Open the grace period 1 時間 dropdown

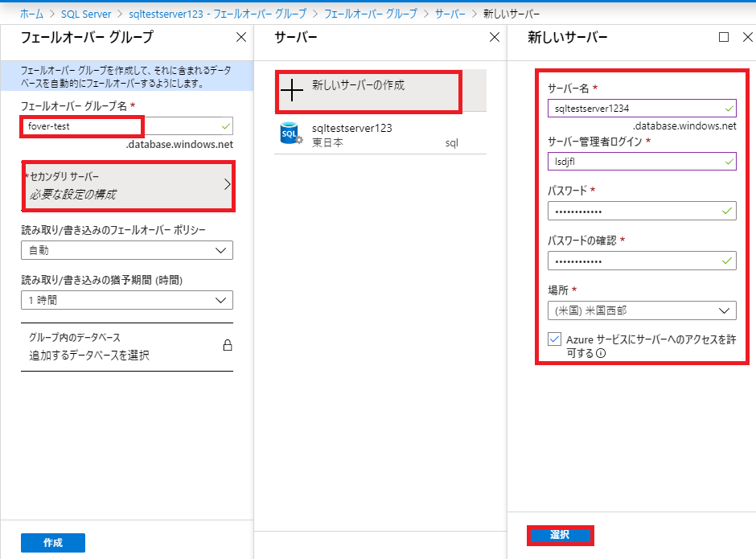click(x=127, y=300)
